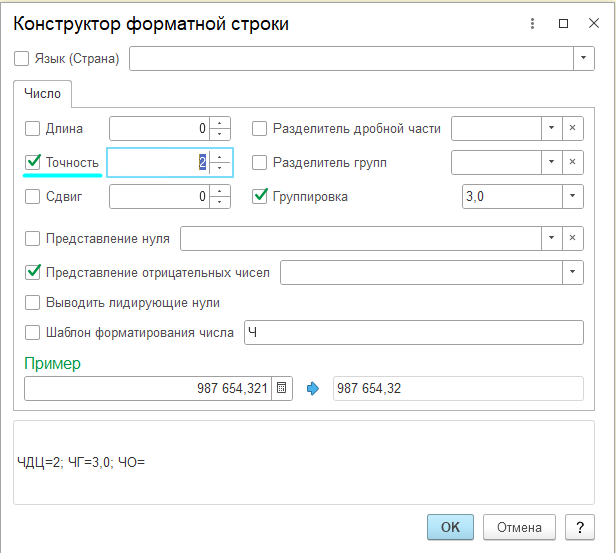616x553 pixels.
Task: Decrease the Сдвиг spinner value
Action: pyautogui.click(x=221, y=202)
